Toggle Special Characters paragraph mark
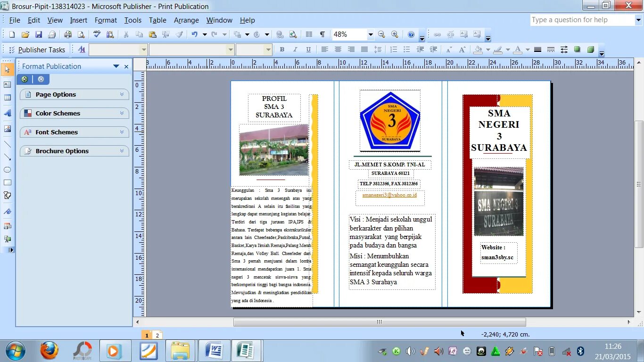 click(x=322, y=34)
